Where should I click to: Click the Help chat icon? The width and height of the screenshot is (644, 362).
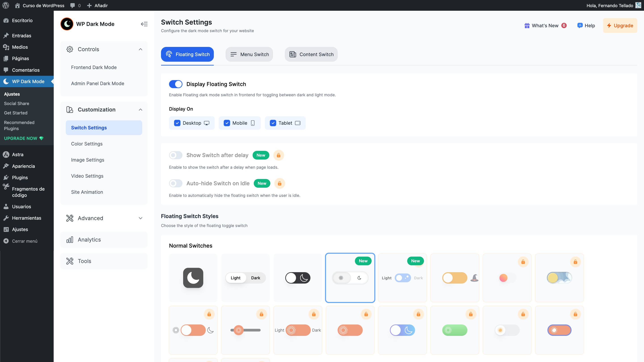(x=580, y=25)
